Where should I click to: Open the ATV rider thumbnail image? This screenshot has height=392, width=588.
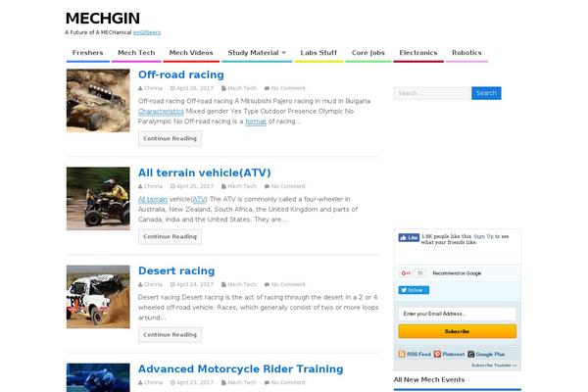pyautogui.click(x=98, y=198)
